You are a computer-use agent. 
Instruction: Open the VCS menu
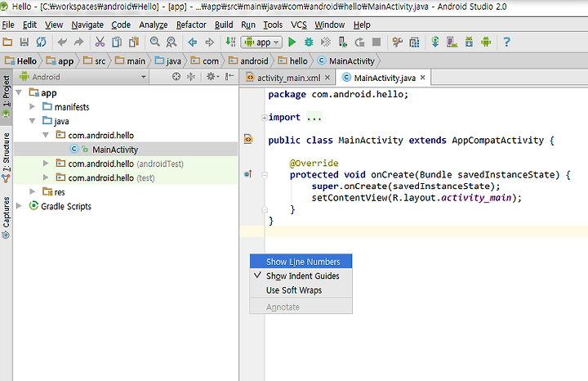(x=299, y=25)
